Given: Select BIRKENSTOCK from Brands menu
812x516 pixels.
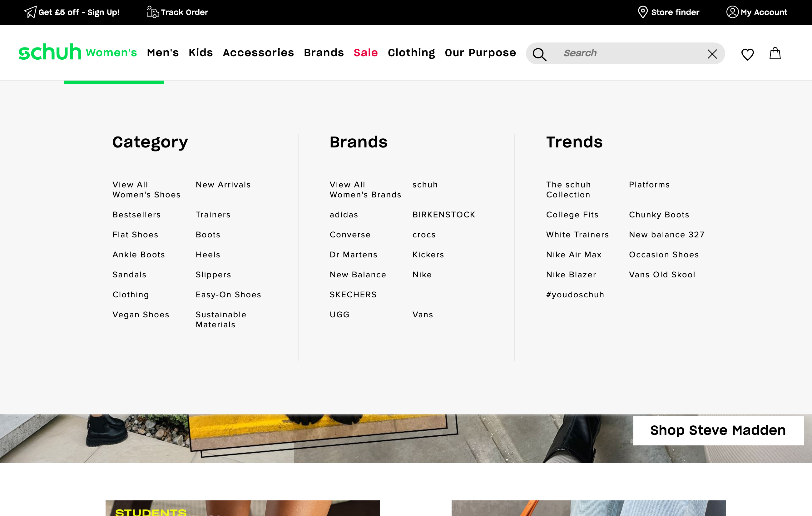Looking at the screenshot, I should pos(444,215).
